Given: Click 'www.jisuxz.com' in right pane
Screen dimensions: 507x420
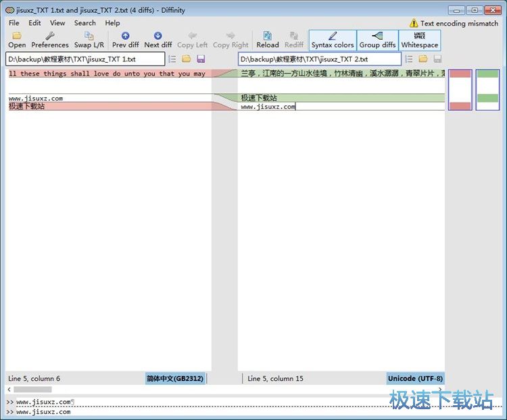Looking at the screenshot, I should 268,107.
